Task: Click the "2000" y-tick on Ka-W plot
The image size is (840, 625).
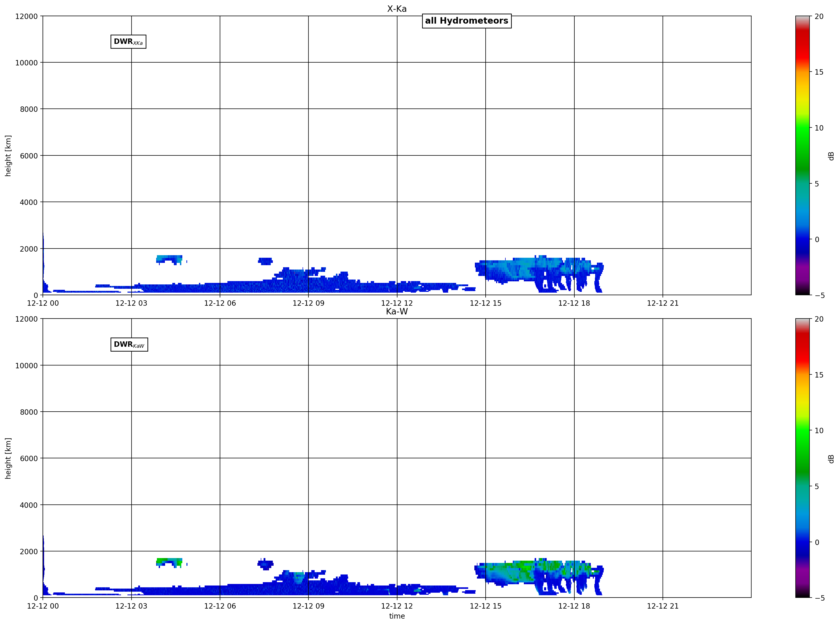Action: pos(29,552)
